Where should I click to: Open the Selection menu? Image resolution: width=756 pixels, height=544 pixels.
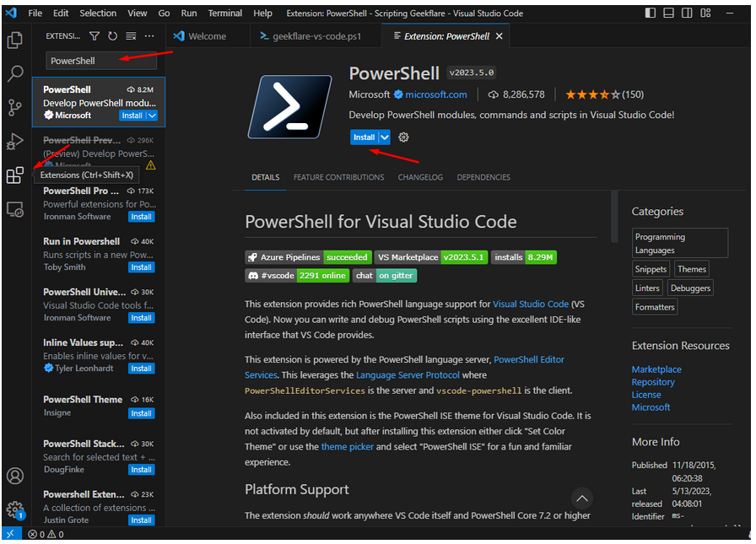[98, 13]
